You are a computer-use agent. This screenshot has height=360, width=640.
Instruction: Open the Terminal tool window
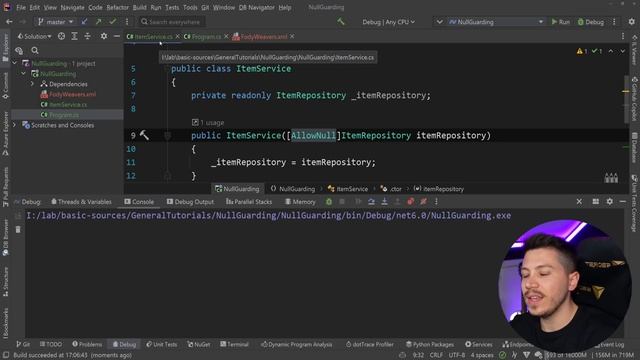click(234, 344)
